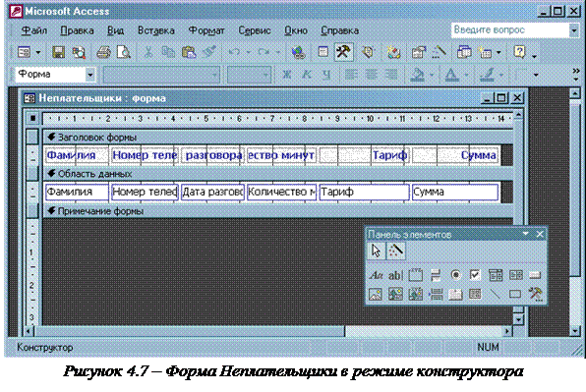
Task: Select the Page Break tool in toolbox
Action: coord(436,294)
